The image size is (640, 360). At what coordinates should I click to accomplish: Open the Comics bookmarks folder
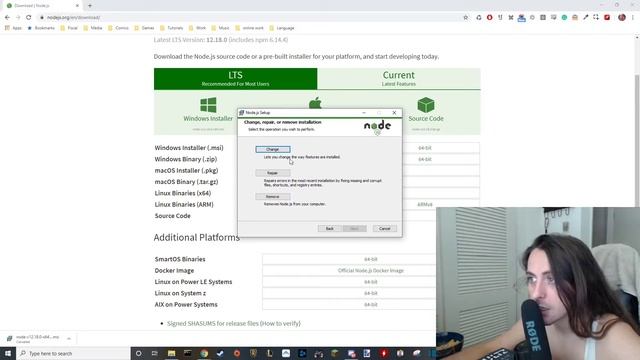pyautogui.click(x=118, y=28)
